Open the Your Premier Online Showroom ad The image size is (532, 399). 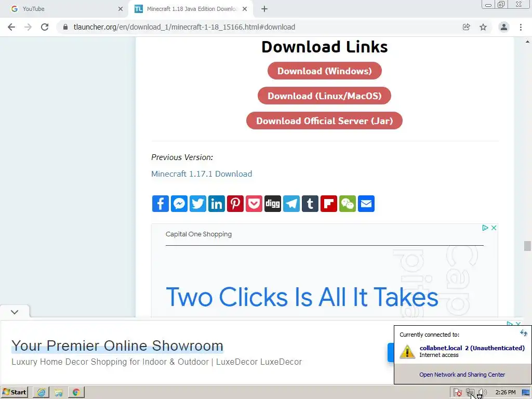117,345
